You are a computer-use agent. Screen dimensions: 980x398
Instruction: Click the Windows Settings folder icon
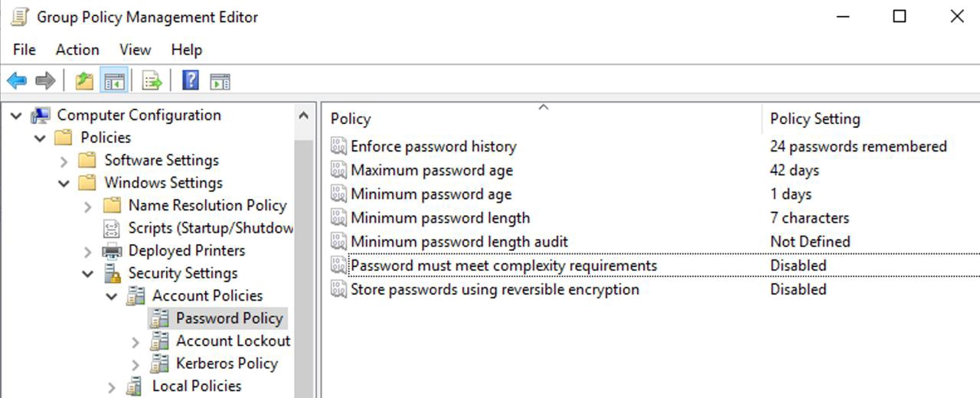87,183
